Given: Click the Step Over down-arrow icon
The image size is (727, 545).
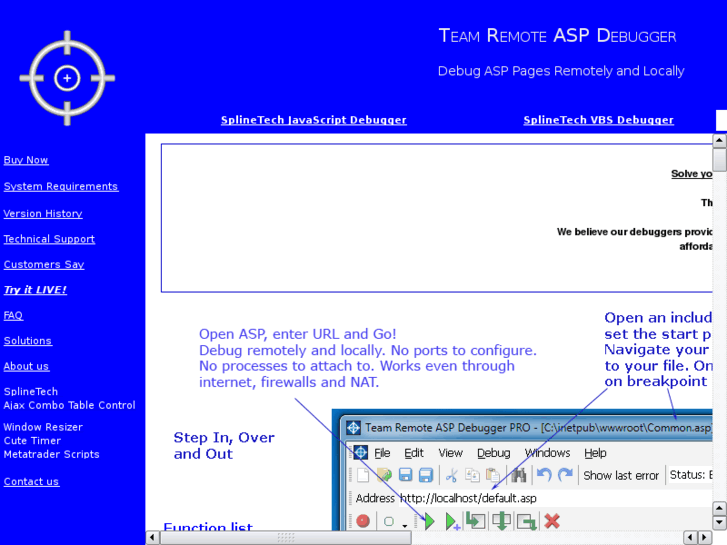Looking at the screenshot, I should (501, 521).
